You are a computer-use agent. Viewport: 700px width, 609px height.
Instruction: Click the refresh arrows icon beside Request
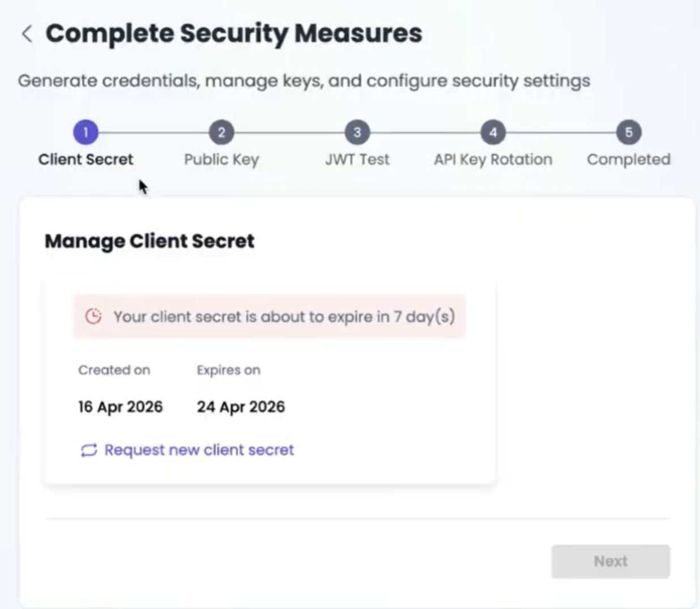point(89,451)
